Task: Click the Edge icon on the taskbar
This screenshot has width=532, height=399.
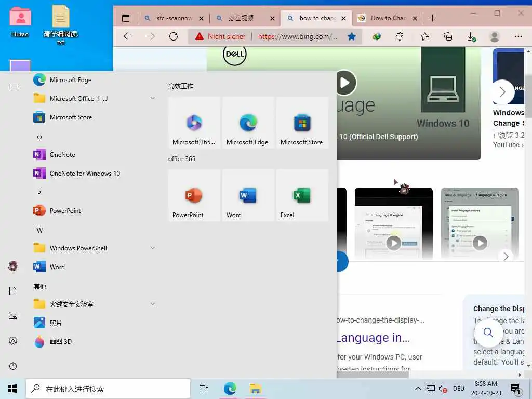Action: click(x=230, y=389)
